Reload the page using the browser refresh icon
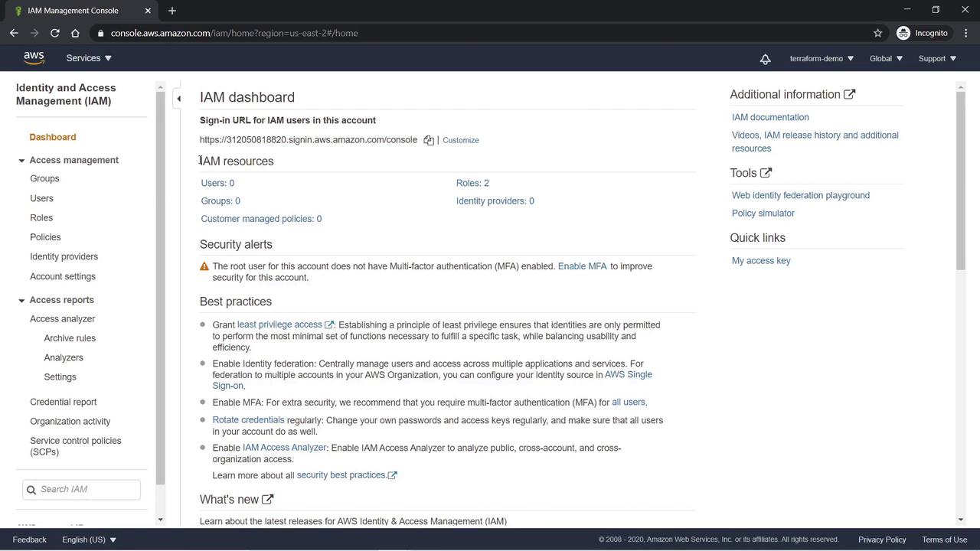The width and height of the screenshot is (980, 551). click(x=55, y=33)
